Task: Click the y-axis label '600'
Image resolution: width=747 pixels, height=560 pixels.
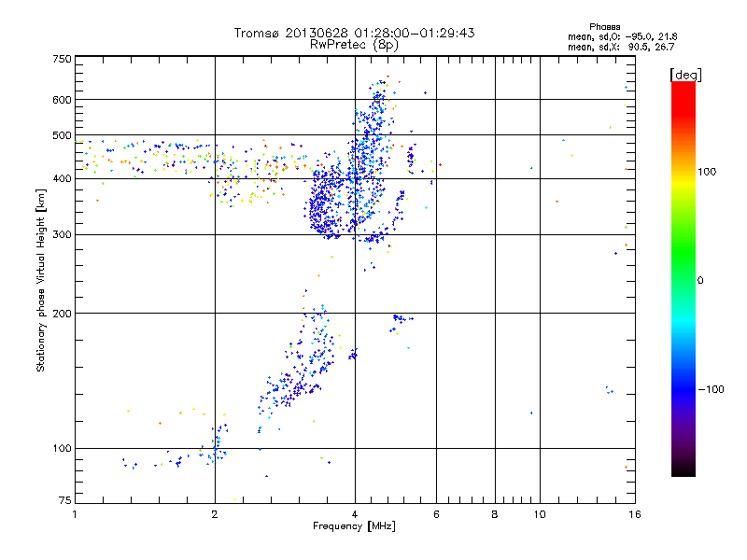Action: [63, 100]
